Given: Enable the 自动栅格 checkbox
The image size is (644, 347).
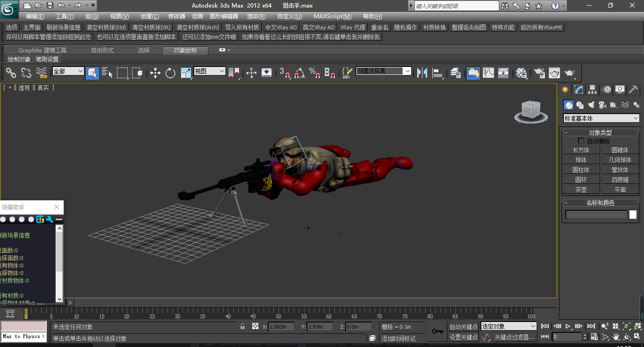Looking at the screenshot, I should [x=581, y=141].
